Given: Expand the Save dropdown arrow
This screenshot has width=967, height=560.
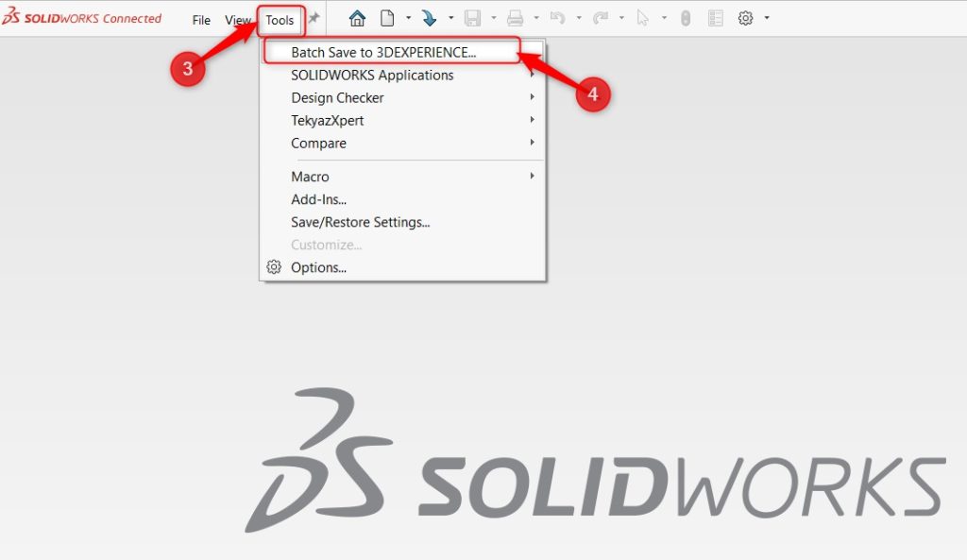Looking at the screenshot, I should (x=493, y=18).
